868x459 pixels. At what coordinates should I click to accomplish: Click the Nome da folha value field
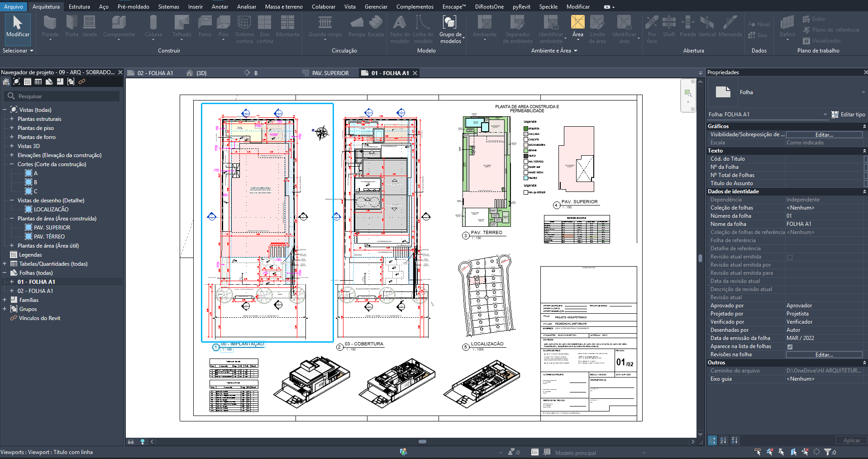(824, 224)
